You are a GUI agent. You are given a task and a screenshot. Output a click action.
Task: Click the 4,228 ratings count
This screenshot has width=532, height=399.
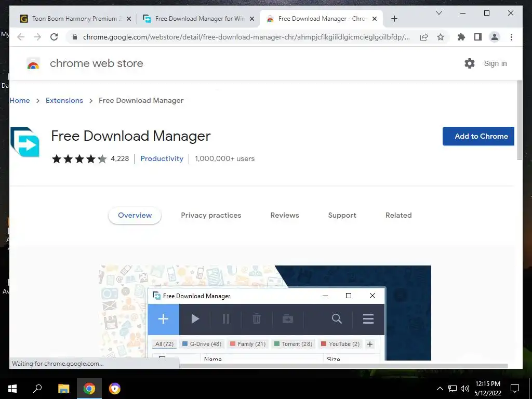point(120,159)
